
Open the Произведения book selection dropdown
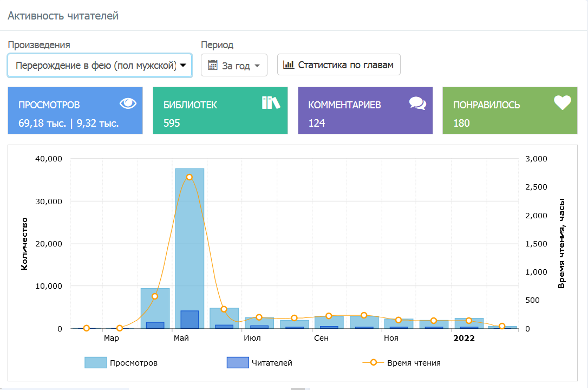coord(100,66)
